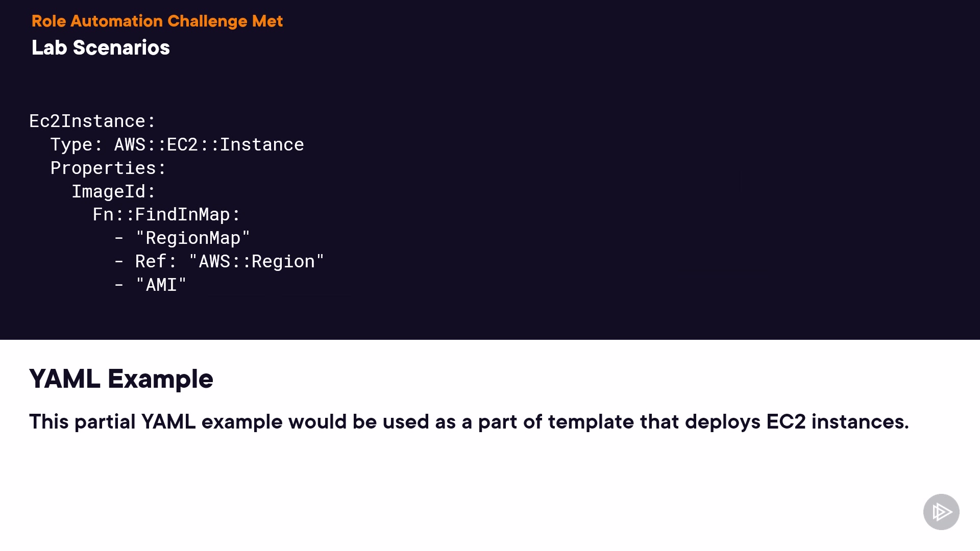The image size is (980, 551).
Task: Click the YAML Example heading
Action: (x=121, y=379)
